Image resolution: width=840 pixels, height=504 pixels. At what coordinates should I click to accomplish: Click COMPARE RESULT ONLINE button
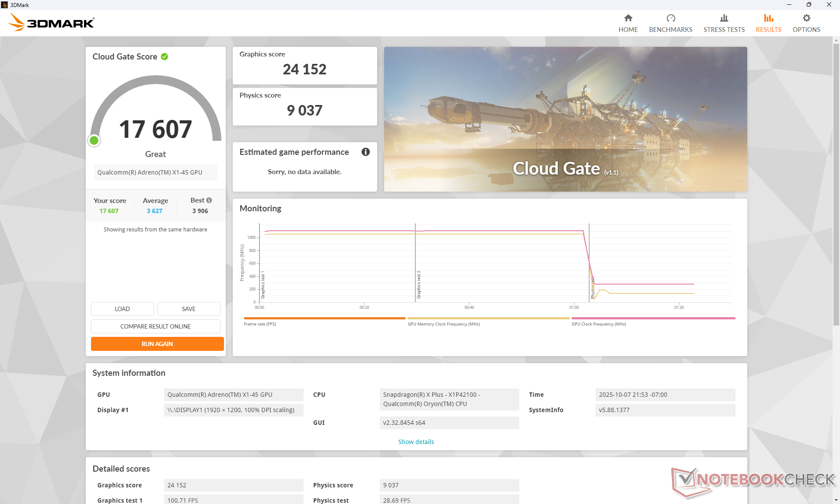(x=155, y=326)
